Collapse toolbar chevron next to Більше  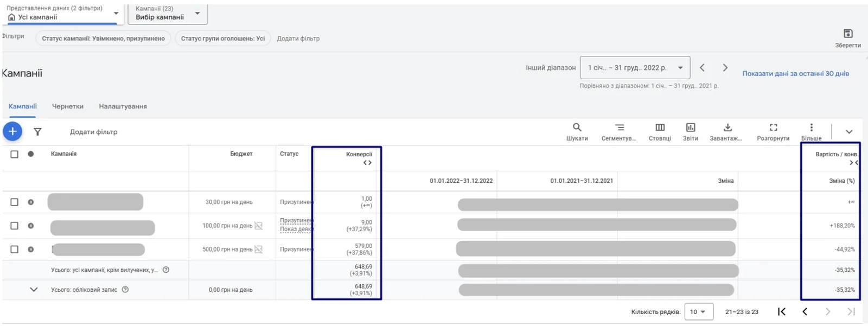[849, 132]
